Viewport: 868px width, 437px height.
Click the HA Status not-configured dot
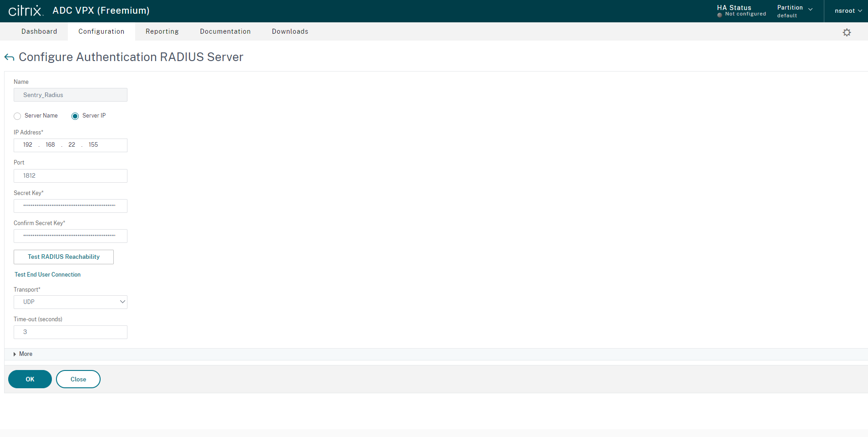coord(720,14)
